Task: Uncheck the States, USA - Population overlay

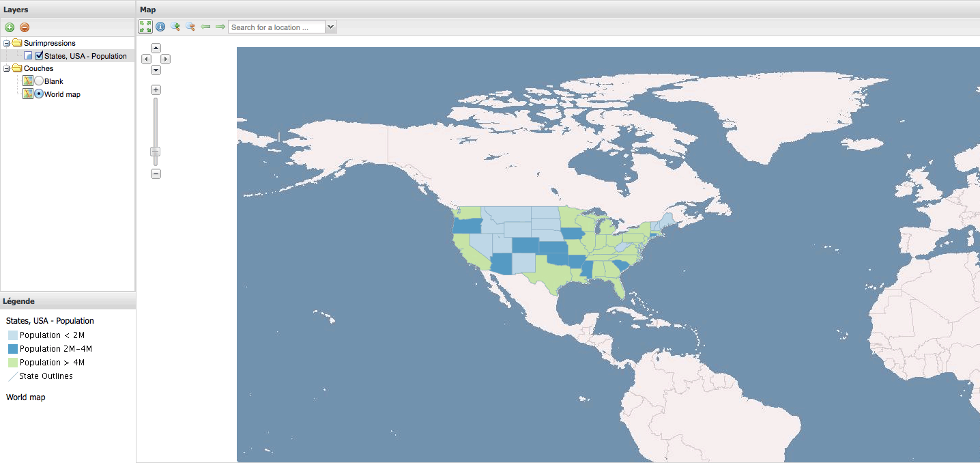Action: (39, 55)
